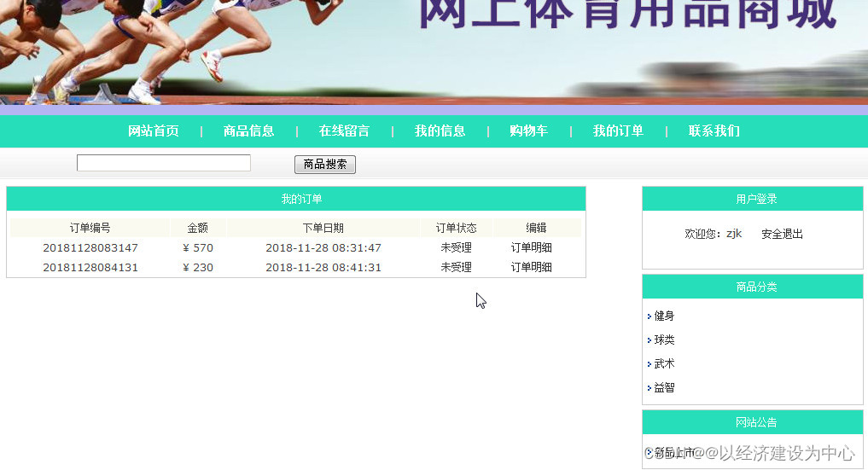Click the amount ¥ 230
Image resolution: width=868 pixels, height=470 pixels.
click(x=198, y=267)
